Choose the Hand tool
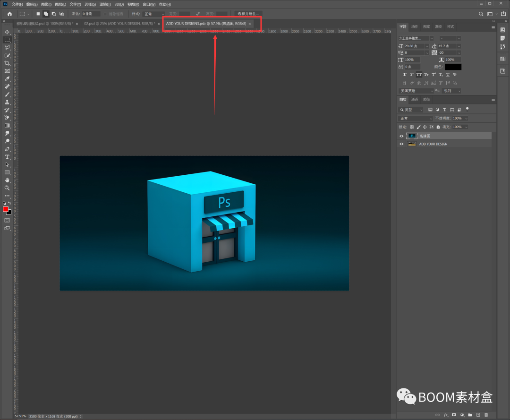Screen dimensions: 510x420 pyautogui.click(x=7, y=180)
